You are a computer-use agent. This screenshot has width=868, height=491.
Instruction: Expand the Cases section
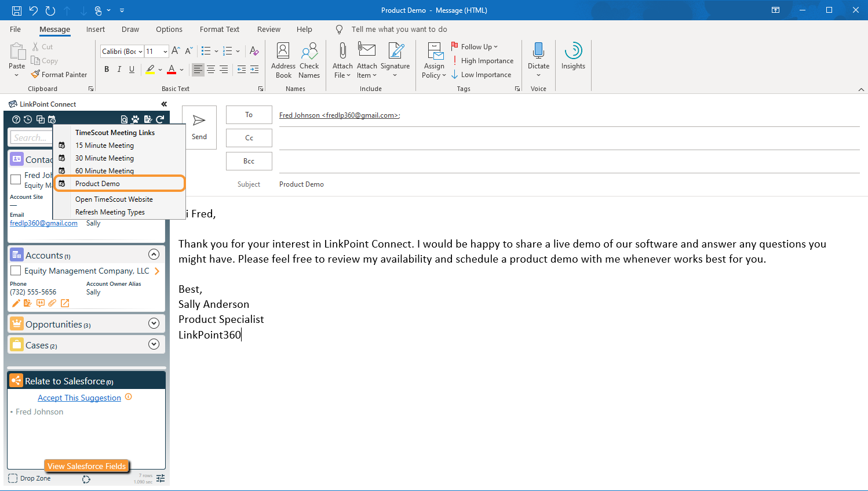[154, 344]
